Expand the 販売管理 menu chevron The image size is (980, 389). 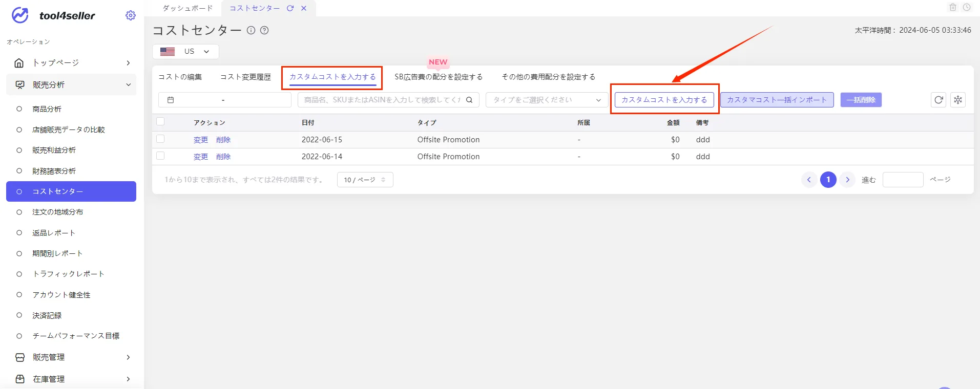coord(128,357)
